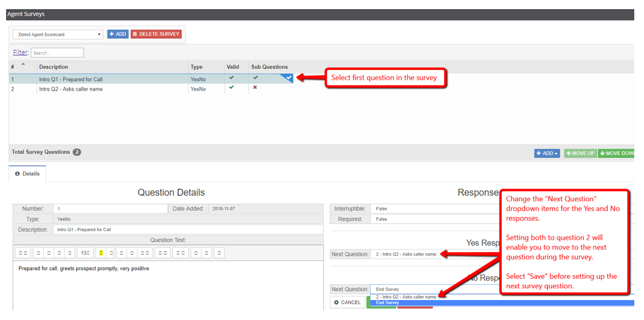Click the Total Survey Questions count badge
The image size is (644, 320).
pos(77,152)
